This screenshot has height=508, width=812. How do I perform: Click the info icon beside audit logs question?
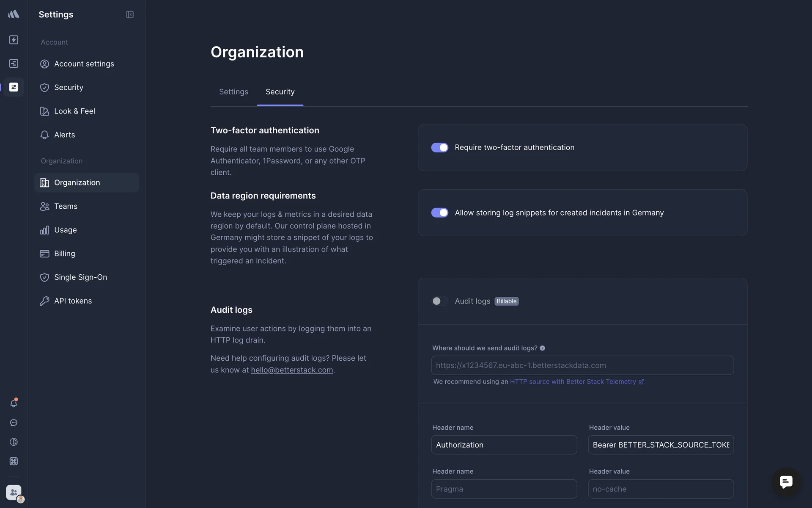(542, 348)
